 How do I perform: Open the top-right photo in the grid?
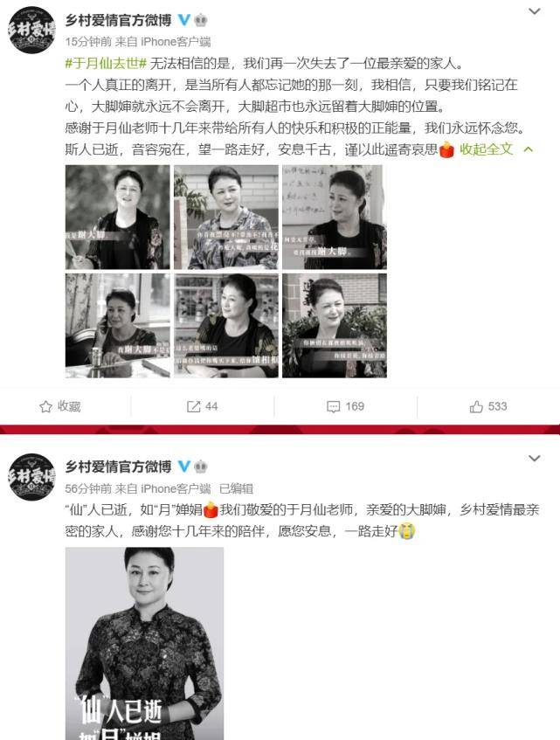click(x=335, y=217)
